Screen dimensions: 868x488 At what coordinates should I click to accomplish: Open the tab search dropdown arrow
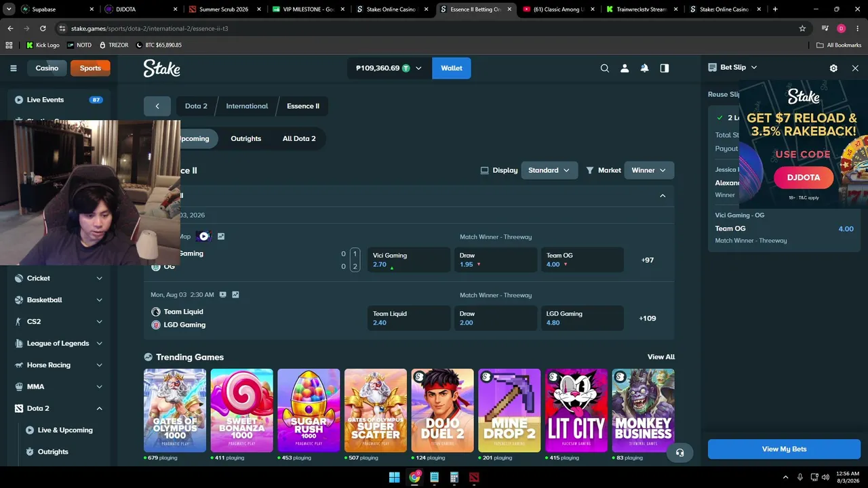click(9, 9)
